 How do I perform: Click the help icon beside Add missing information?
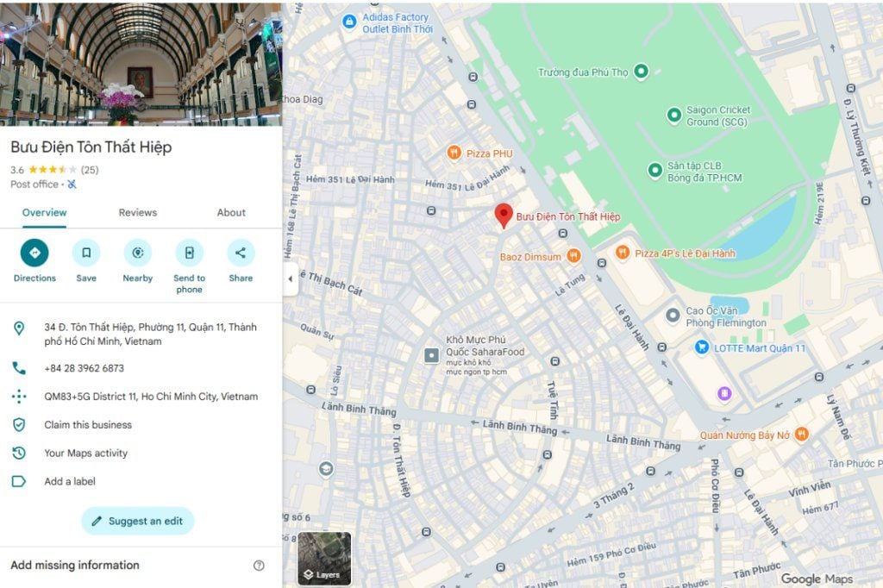pyautogui.click(x=259, y=566)
